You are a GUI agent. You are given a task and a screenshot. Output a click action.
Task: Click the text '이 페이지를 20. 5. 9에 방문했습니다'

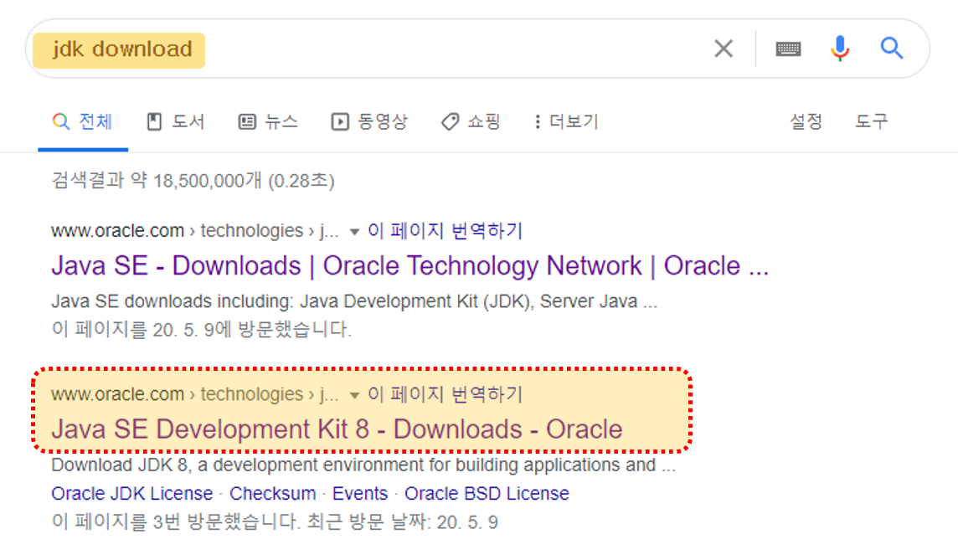point(202,330)
